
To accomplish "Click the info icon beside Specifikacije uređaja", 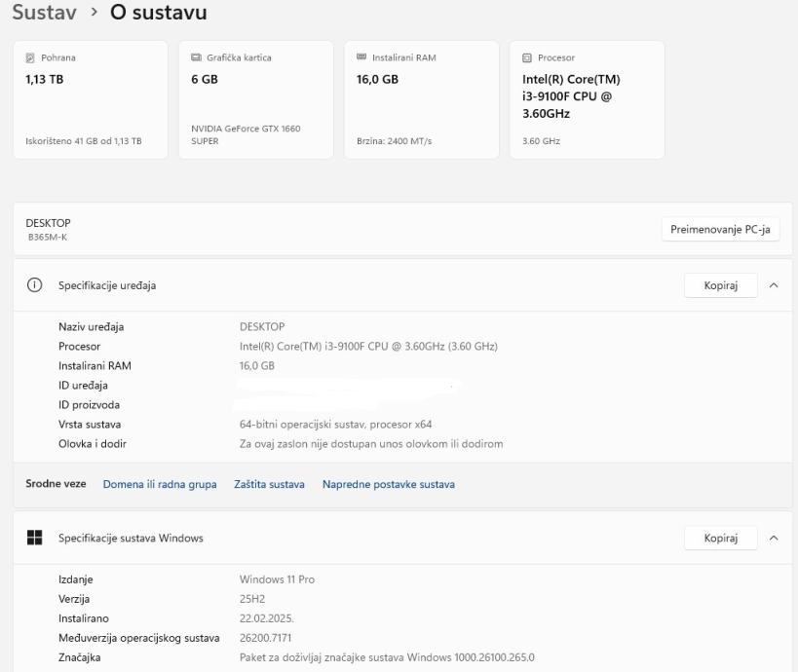I will pos(35,285).
